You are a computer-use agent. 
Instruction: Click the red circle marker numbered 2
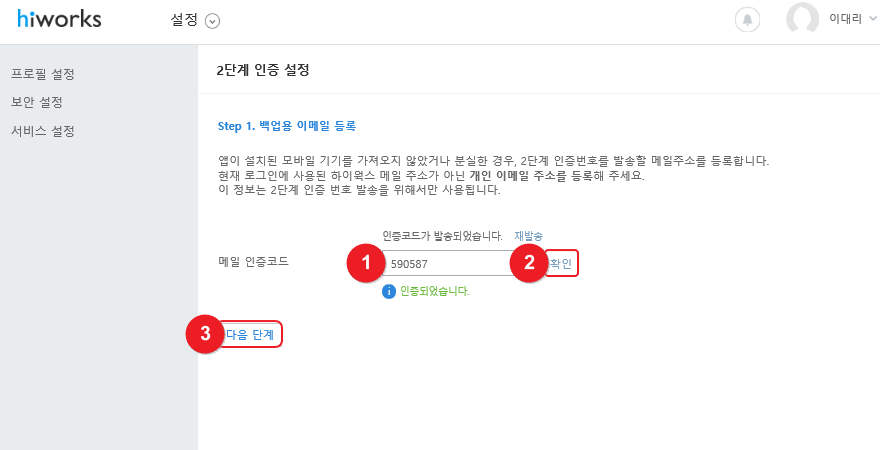click(529, 263)
